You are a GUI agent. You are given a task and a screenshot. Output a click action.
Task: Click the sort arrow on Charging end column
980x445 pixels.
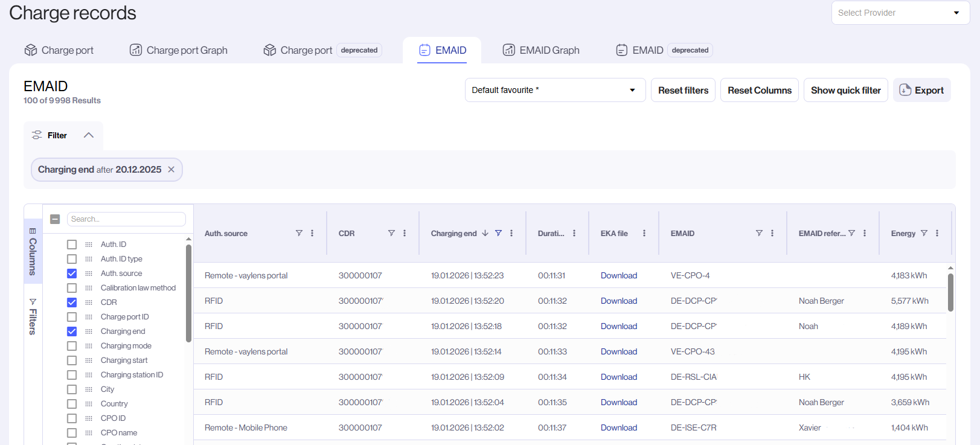point(485,233)
